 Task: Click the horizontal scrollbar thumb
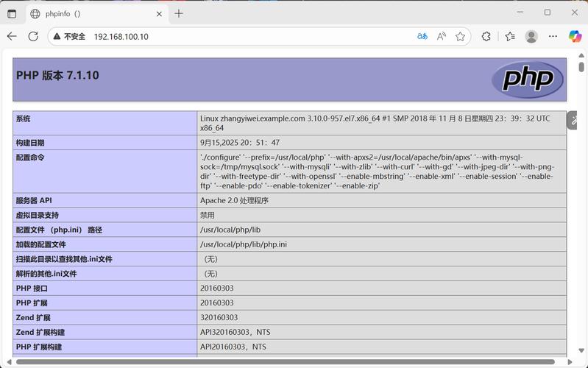click(x=285, y=362)
